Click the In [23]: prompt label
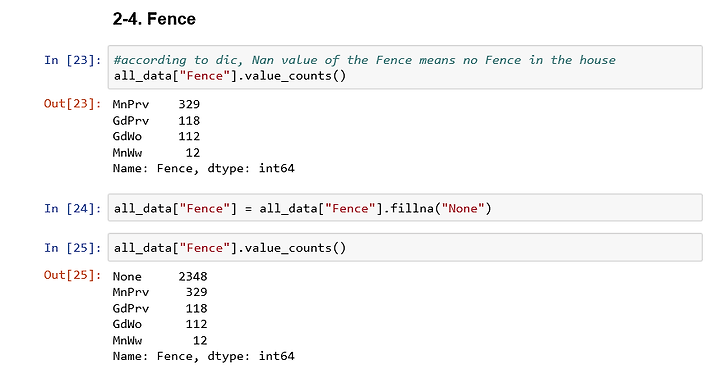Image resolution: width=720 pixels, height=369 pixels. coord(73,60)
